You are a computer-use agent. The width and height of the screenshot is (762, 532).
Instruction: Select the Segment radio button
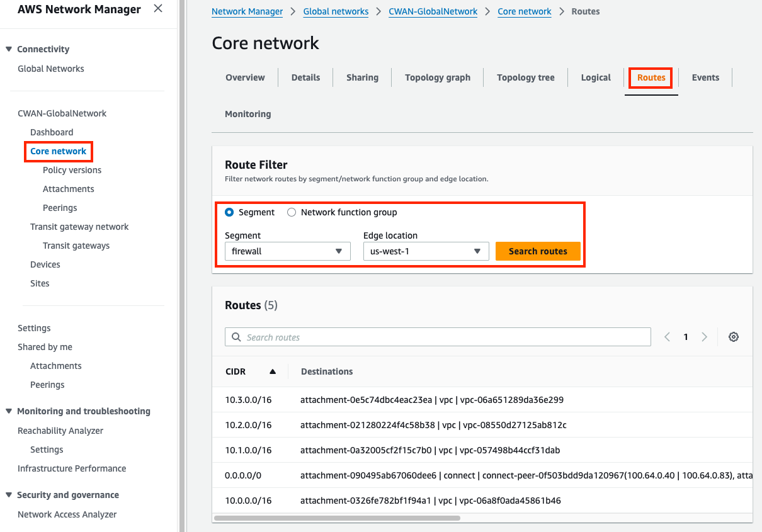point(229,212)
